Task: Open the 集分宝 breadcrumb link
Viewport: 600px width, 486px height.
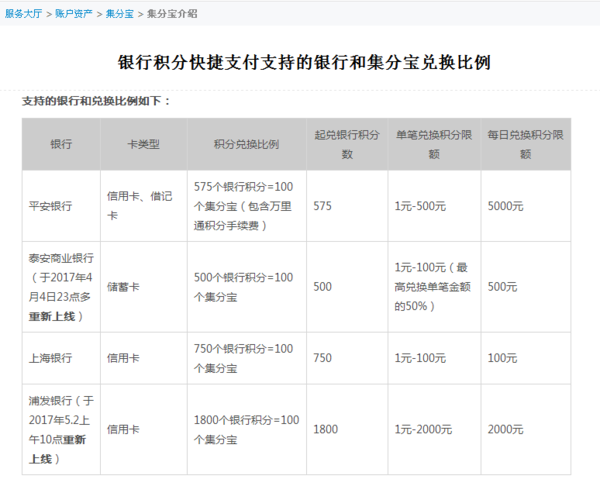Action: (x=120, y=14)
